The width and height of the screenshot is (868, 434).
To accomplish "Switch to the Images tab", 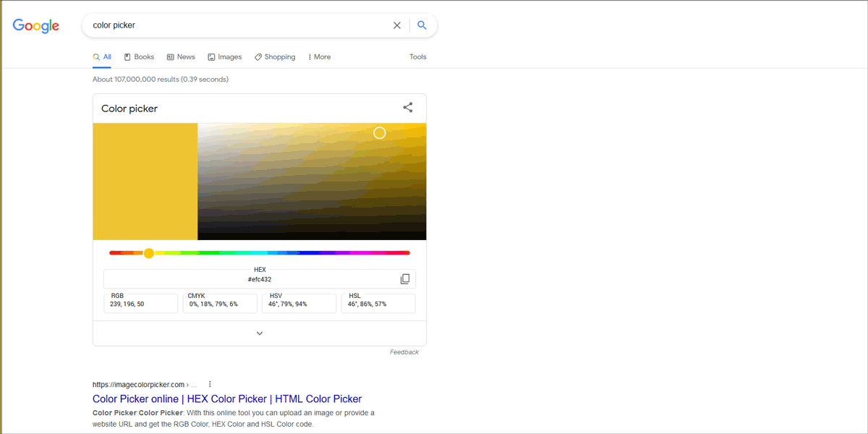I will (225, 57).
